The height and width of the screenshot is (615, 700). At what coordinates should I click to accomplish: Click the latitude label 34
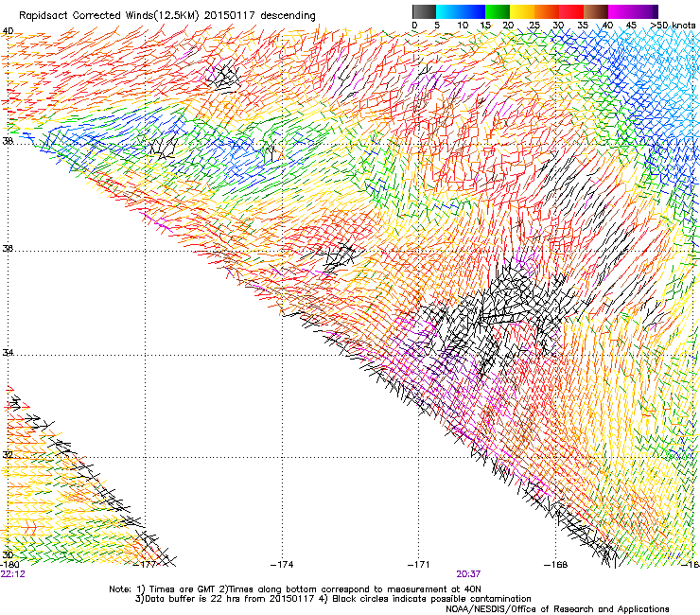point(8,353)
